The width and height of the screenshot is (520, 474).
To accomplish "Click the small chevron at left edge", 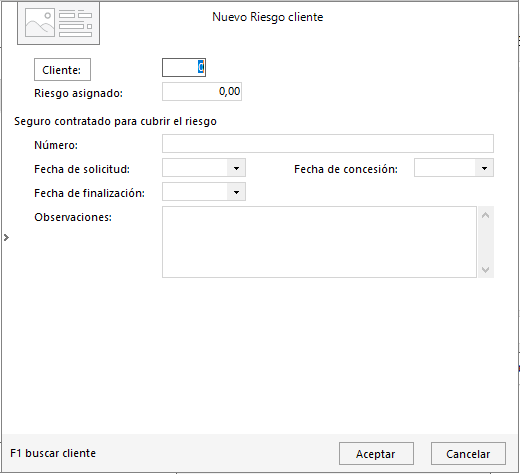I will click(x=6, y=237).
